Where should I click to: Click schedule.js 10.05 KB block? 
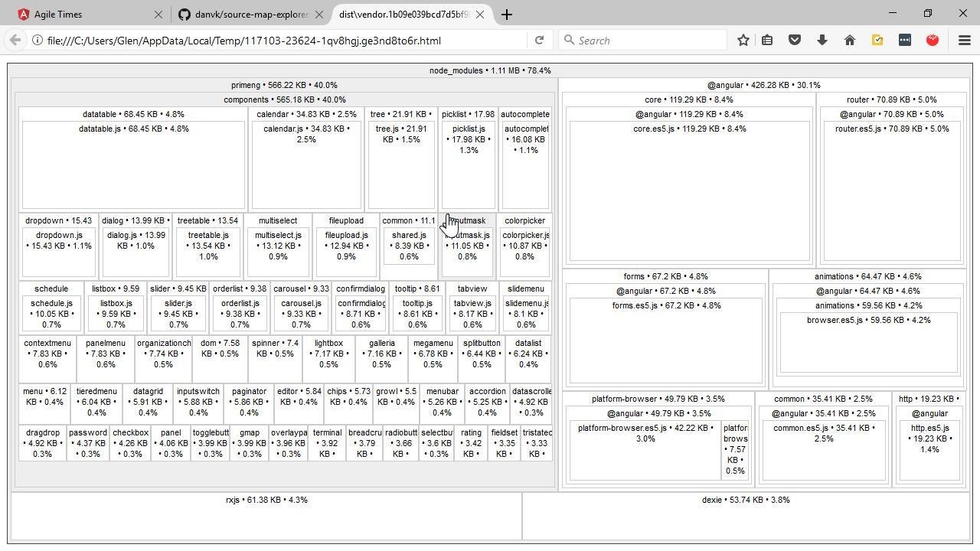(x=51, y=314)
